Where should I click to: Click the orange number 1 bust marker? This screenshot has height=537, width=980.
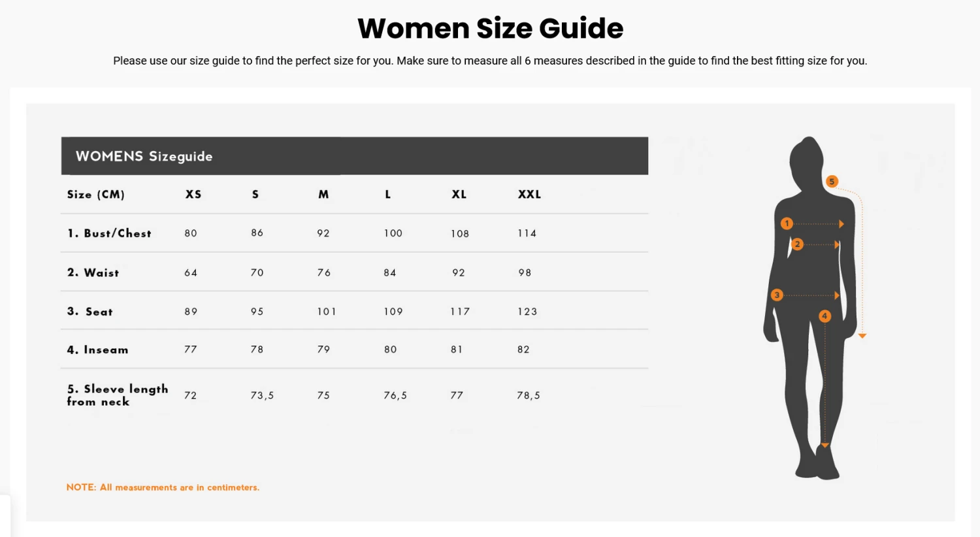pyautogui.click(x=787, y=223)
